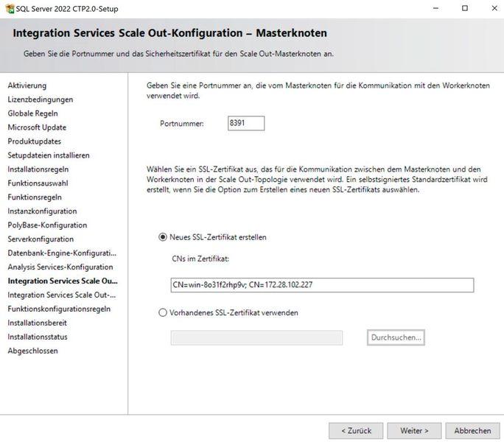The width and height of the screenshot is (504, 442).
Task: Click the Funktionskonfigurationsregeln step
Action: pos(59,309)
